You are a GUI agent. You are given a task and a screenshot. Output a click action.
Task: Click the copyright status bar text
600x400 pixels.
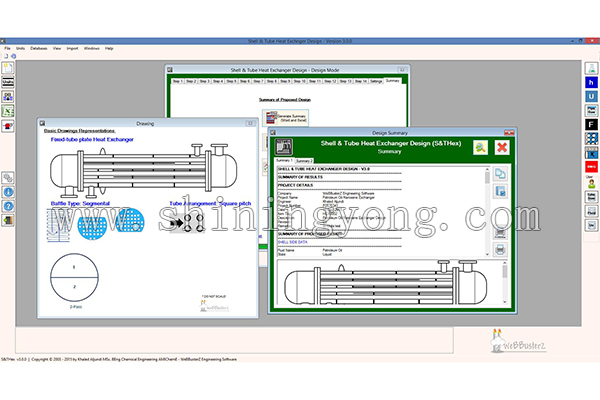pos(119,359)
